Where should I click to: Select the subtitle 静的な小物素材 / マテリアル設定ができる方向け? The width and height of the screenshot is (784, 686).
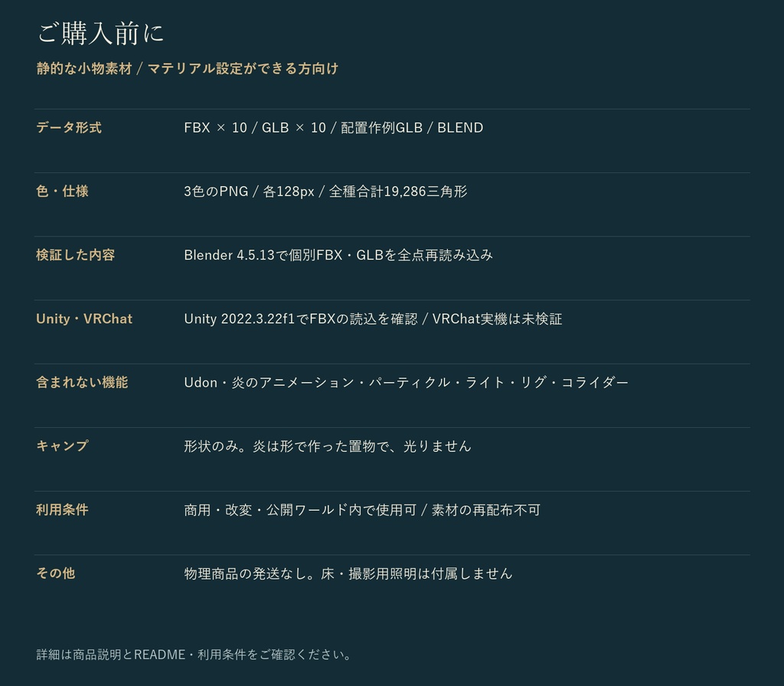(x=188, y=68)
